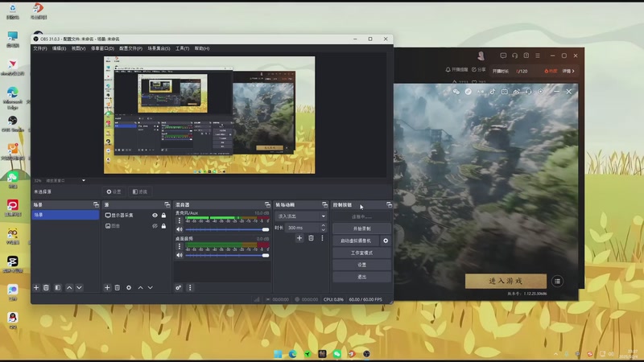Open the desktop audio channel three-dot options
The width and height of the screenshot is (644, 362).
tap(179, 246)
